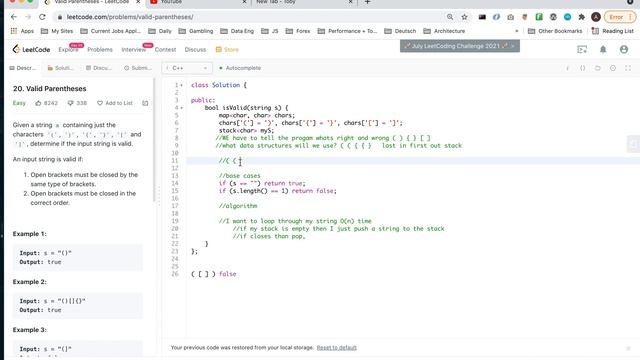Open the Architecture bookmarks folder
Screen dimensions: 640x360
444,31
